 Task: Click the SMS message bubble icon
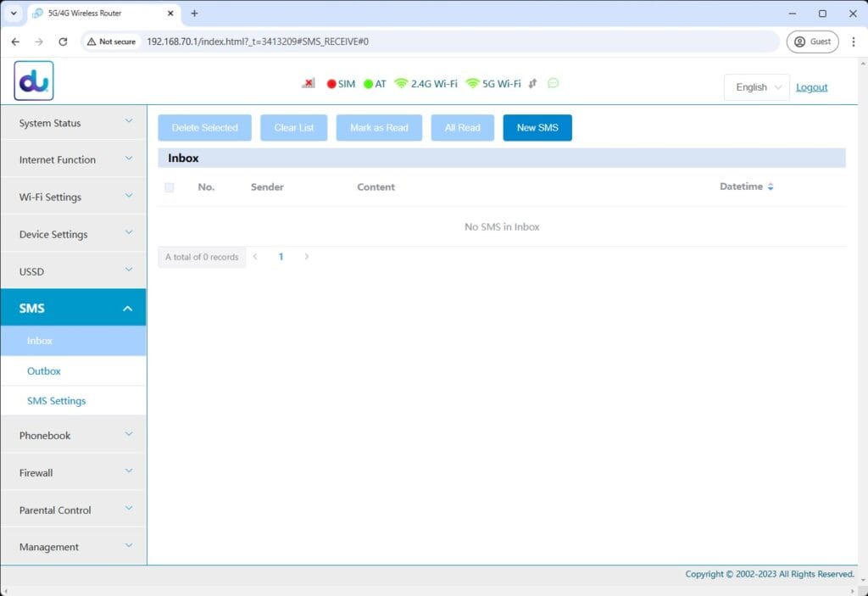553,83
